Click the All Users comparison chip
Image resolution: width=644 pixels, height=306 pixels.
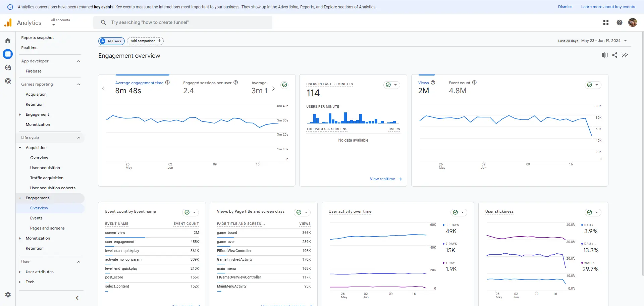[111, 41]
